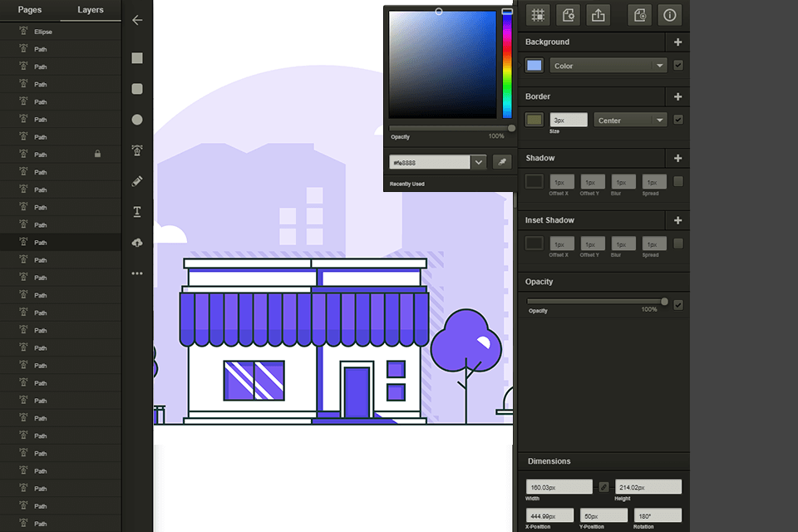Viewport: 798px width, 532px height.
Task: Click the Border section header
Action: tap(538, 96)
